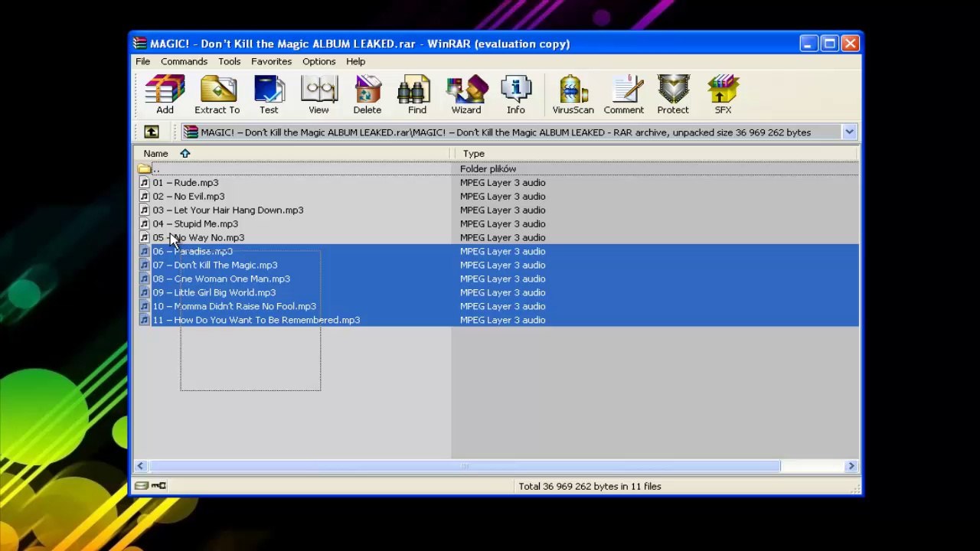Run VirusScan on the archive
The image size is (980, 551).
tap(573, 95)
